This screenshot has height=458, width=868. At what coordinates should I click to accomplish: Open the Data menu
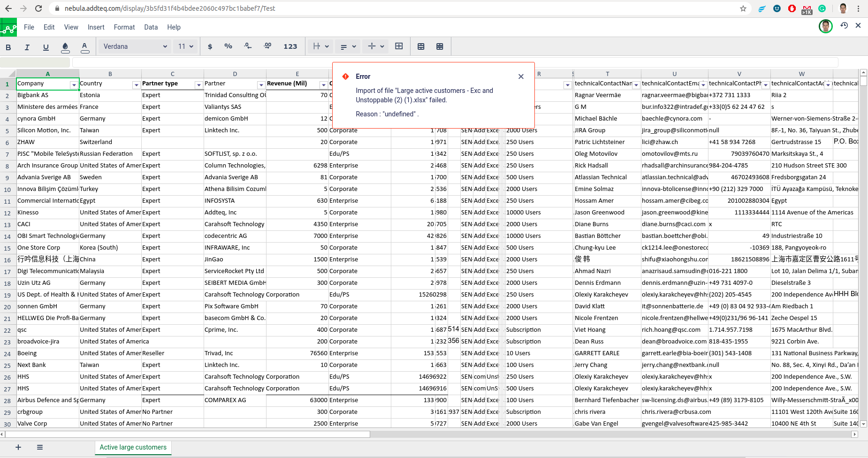tap(151, 27)
